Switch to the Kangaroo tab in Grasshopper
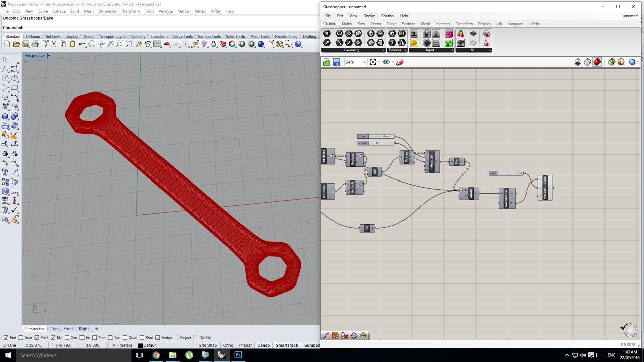Viewport: 644px width, 362px height. tap(515, 24)
